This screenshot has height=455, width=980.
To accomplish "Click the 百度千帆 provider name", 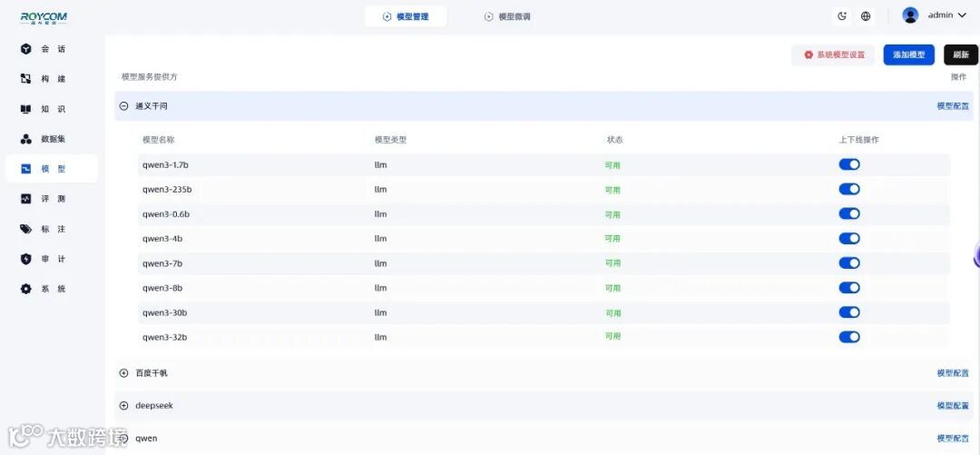I will pyautogui.click(x=152, y=373).
